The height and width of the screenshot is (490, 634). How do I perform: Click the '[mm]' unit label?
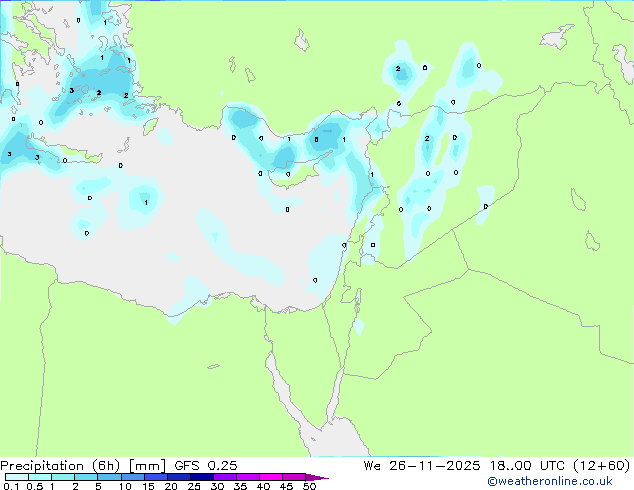147,466
